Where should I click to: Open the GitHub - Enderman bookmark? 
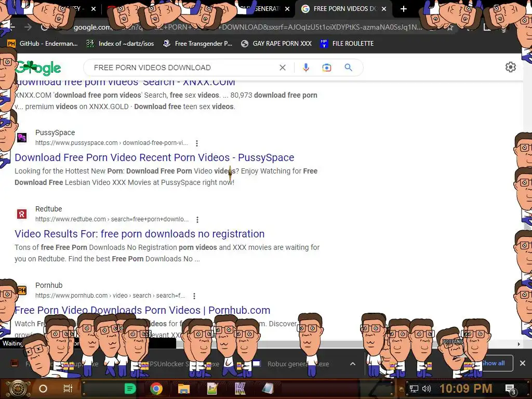pyautogui.click(x=43, y=44)
